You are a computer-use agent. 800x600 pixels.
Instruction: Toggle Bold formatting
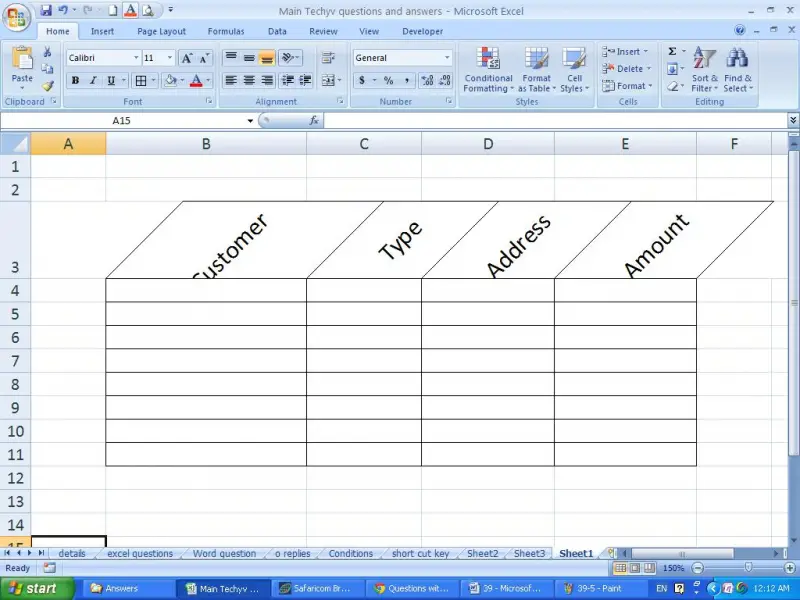(x=76, y=81)
